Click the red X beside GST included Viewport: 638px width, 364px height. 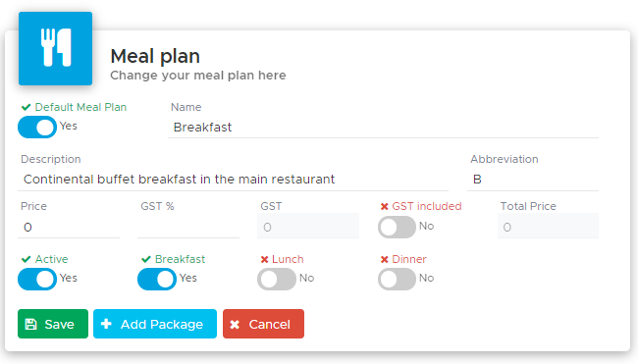[x=384, y=207]
